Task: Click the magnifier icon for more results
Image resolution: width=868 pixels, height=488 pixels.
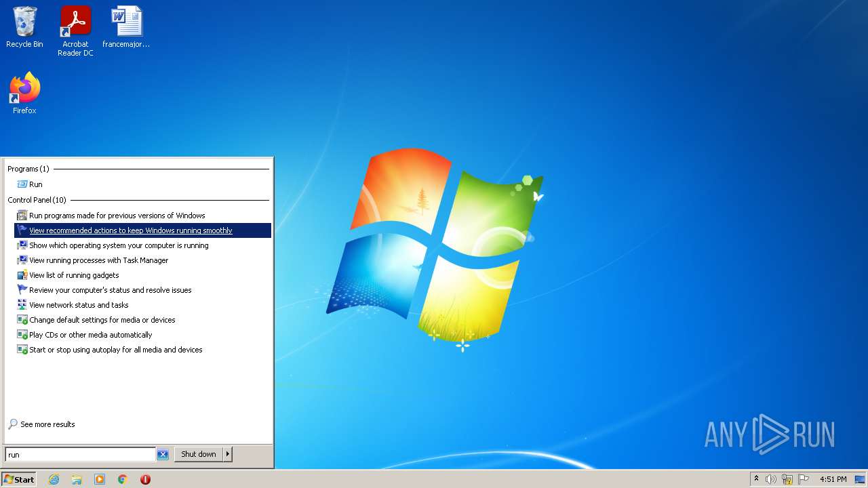Action: 13,424
